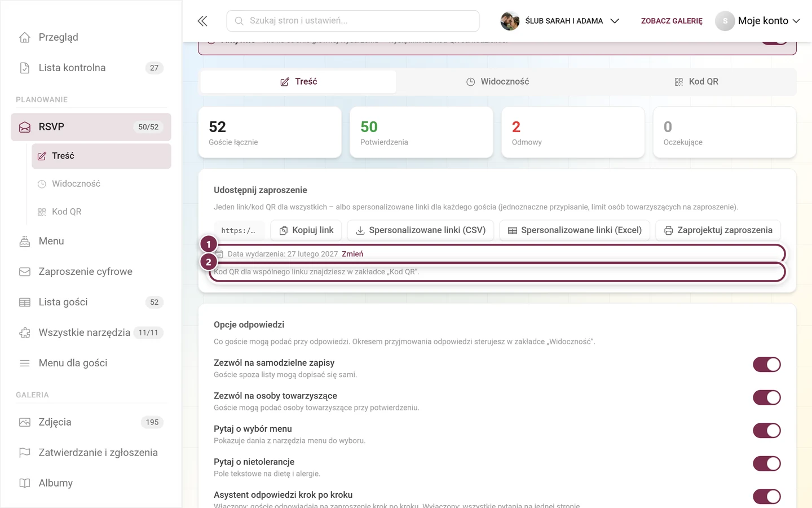Screen dimensions: 812x508
Task: Open Zdjęcia photo icon in Galeria
Action: click(x=25, y=422)
